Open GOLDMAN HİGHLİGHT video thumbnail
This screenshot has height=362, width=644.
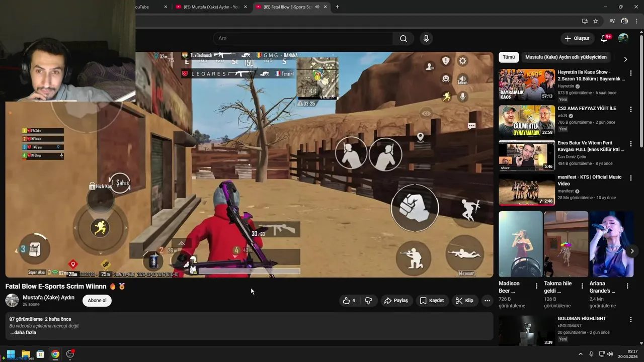pos(527,330)
